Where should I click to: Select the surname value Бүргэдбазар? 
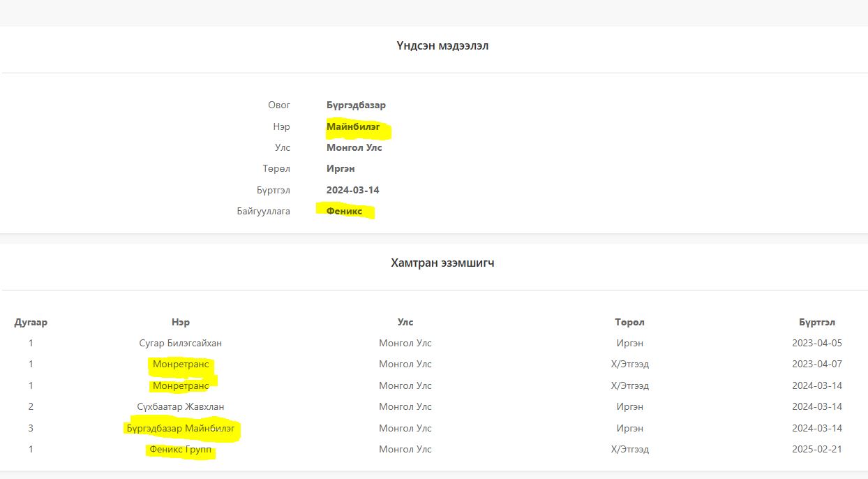(356, 105)
